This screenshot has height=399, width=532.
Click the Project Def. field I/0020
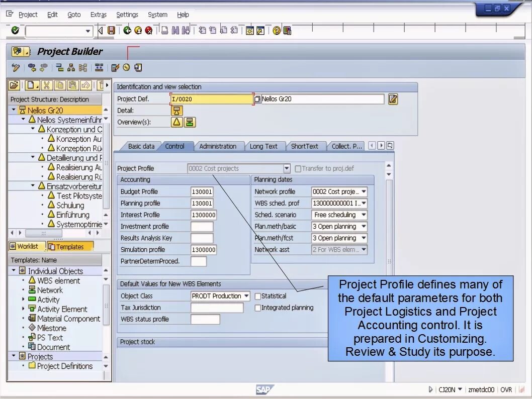coord(211,99)
